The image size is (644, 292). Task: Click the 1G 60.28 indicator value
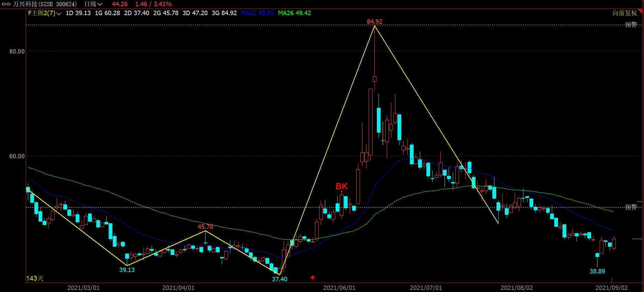tap(108, 13)
